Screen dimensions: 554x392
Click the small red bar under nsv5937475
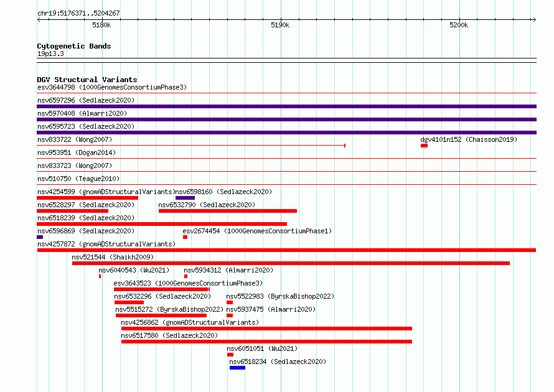pos(230,315)
